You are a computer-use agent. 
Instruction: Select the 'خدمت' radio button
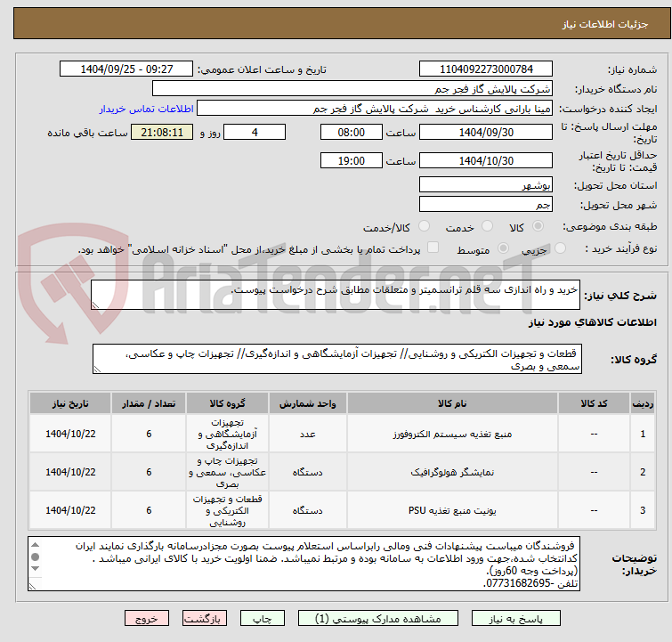point(487,225)
